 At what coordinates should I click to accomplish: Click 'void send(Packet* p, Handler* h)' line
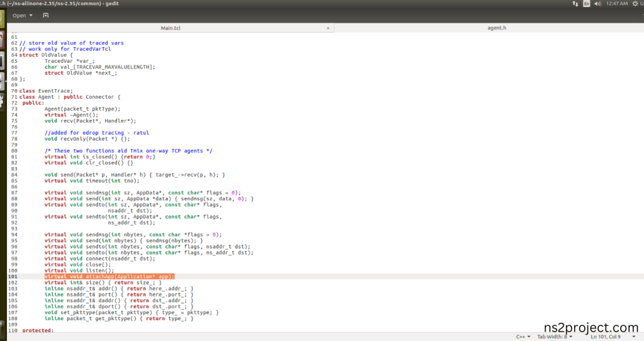(x=135, y=175)
